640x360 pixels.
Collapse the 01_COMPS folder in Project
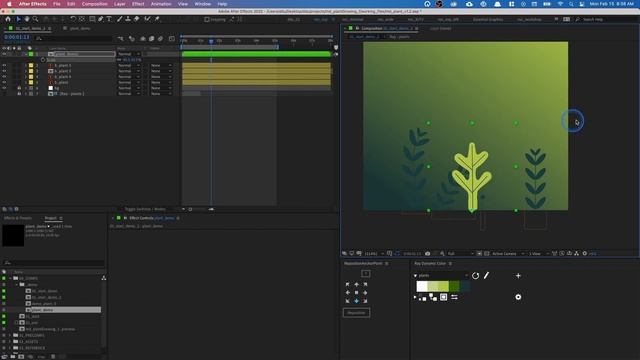pos(10,278)
